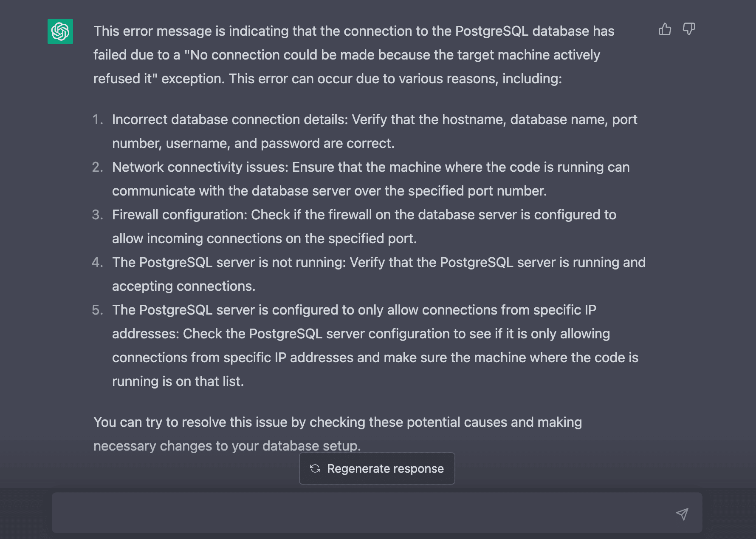
Task: Click the 'running is on that list.' line
Action: tap(178, 381)
